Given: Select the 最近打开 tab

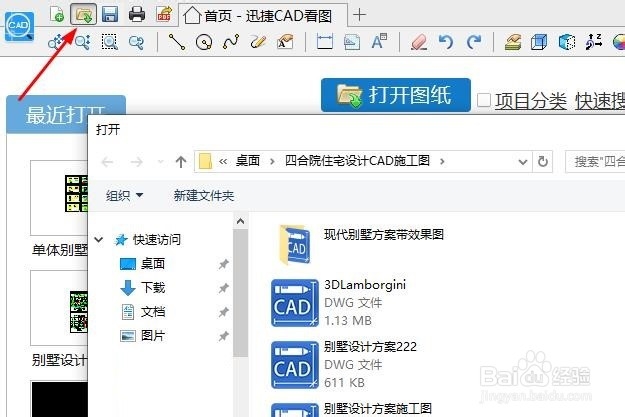Looking at the screenshot, I should (x=66, y=114).
